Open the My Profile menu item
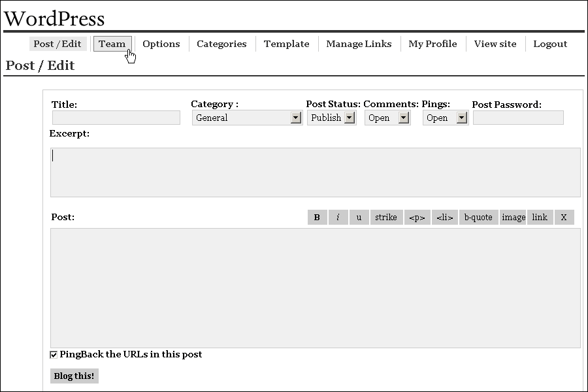This screenshot has width=588, height=392. tap(433, 44)
